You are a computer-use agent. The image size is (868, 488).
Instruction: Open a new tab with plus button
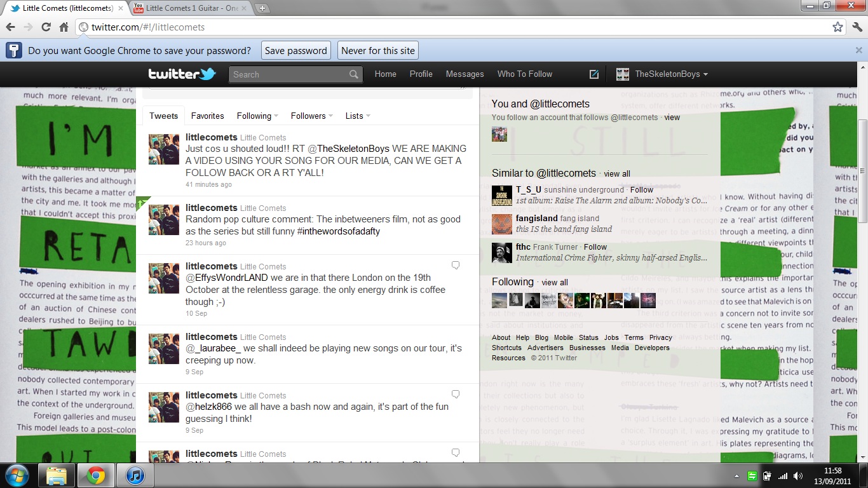click(x=262, y=8)
